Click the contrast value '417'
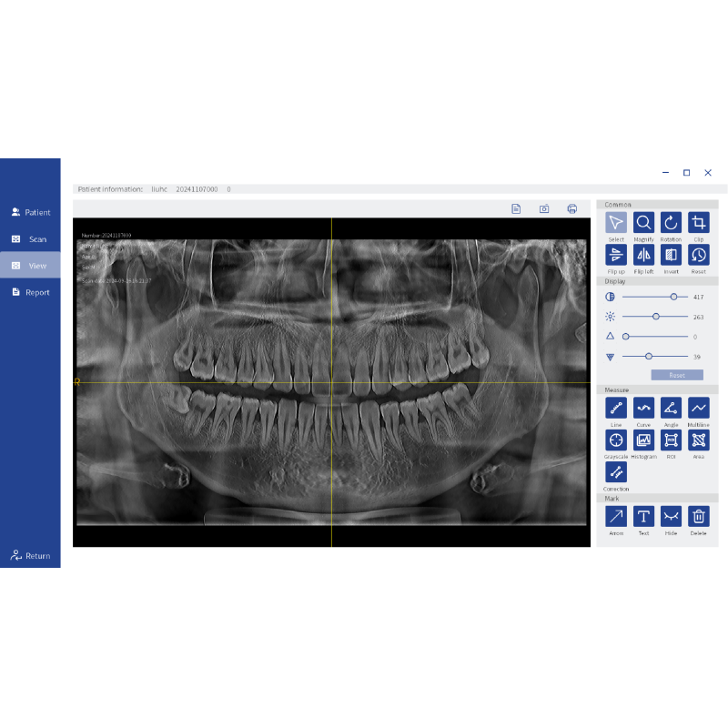Viewport: 728px width, 728px height. (x=698, y=298)
